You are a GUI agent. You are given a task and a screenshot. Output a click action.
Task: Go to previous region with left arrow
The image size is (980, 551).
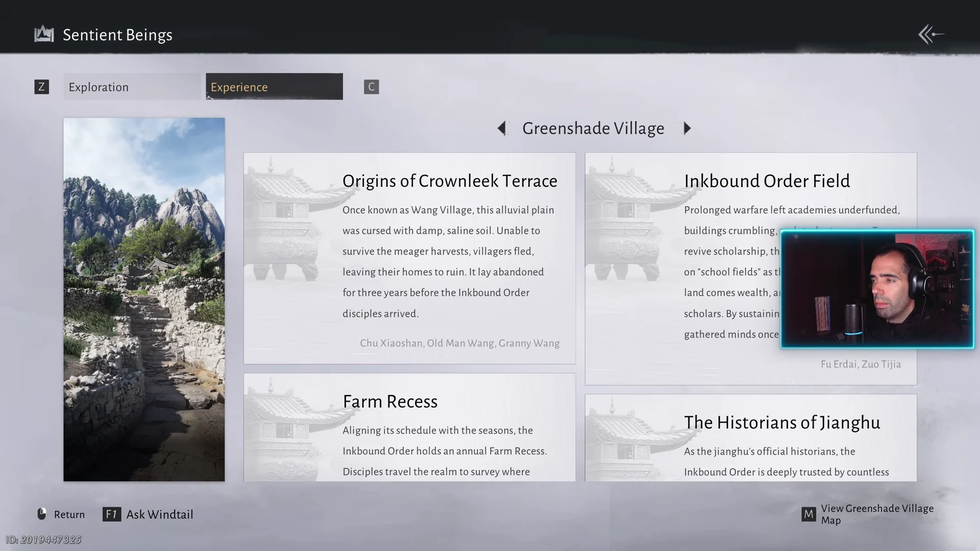[x=502, y=128]
